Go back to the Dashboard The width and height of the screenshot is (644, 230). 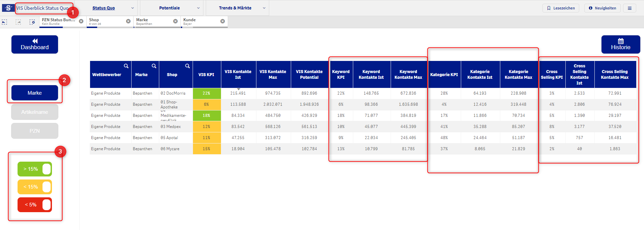click(x=35, y=44)
